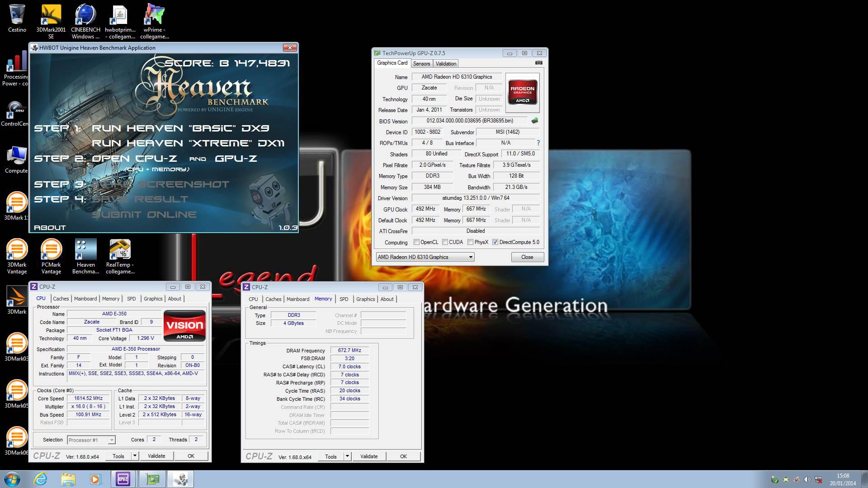868x488 pixels.
Task: Switch to Validation tab in GPU-Z
Action: (x=446, y=64)
